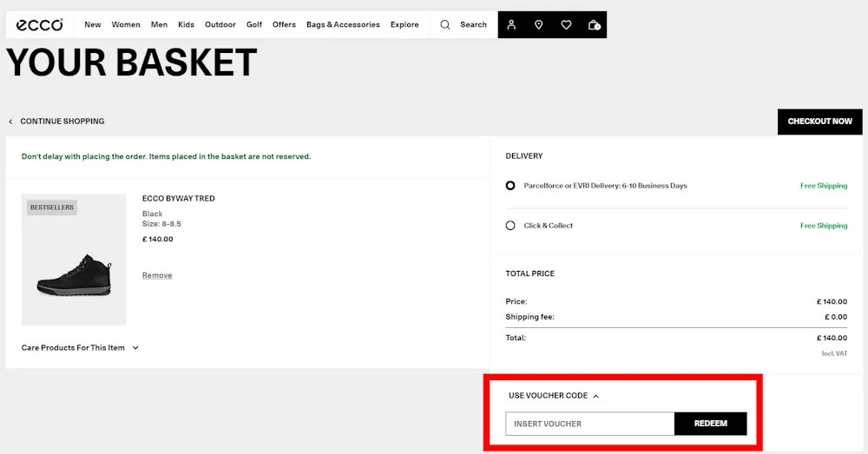
Task: Open the account profile icon
Action: click(x=511, y=24)
